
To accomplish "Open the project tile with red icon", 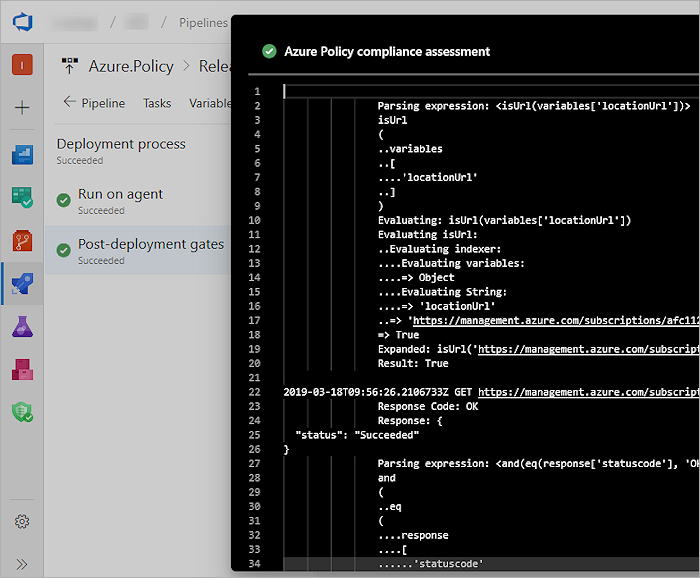I will (22, 65).
